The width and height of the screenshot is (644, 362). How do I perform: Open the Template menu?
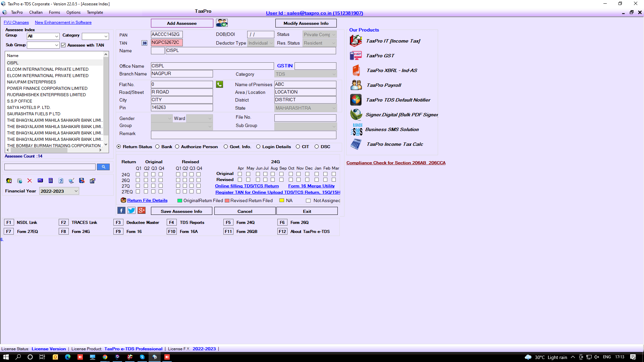[x=95, y=12]
